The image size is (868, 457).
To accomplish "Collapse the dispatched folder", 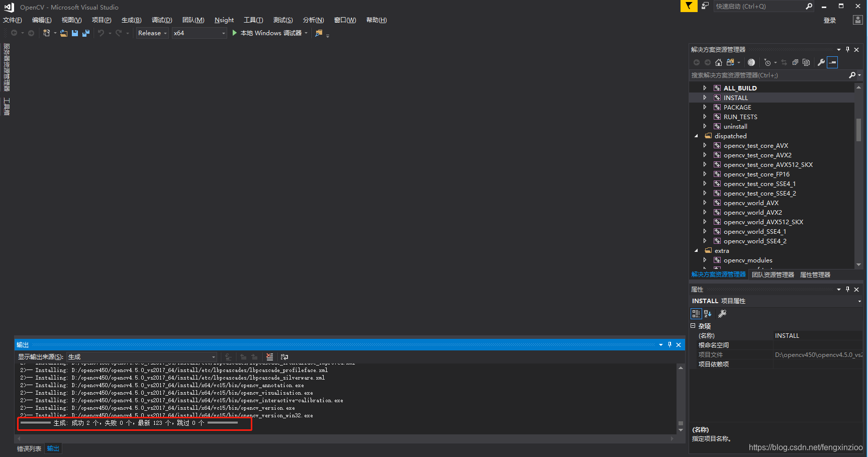I will point(696,136).
